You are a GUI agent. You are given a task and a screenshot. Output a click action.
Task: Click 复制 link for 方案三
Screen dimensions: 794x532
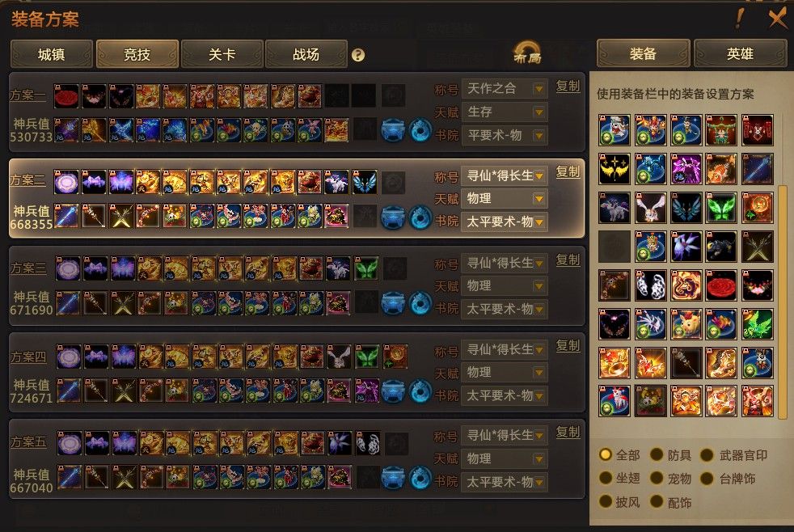tap(568, 260)
